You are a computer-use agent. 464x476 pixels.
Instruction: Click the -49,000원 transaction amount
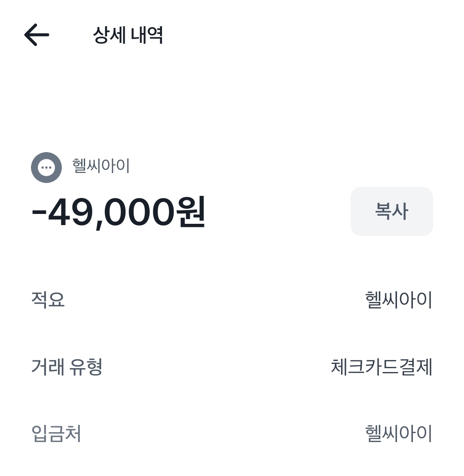[119, 212]
